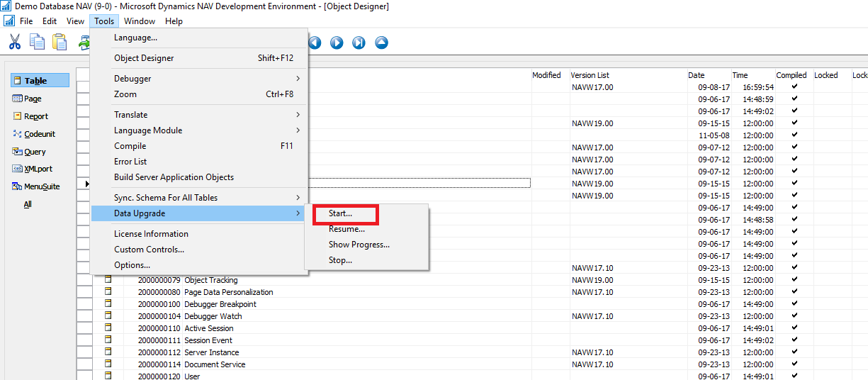Jump to last record toolbar icon
Screen dimensions: 868x380
[359, 43]
